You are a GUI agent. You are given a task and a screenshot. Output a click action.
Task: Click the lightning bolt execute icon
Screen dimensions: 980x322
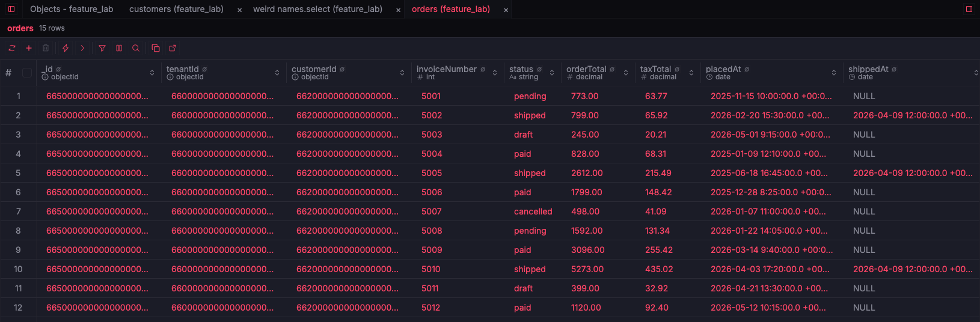(x=66, y=48)
